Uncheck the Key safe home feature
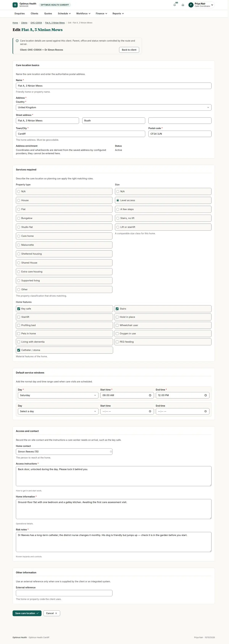The image size is (229, 644). [x=19, y=309]
